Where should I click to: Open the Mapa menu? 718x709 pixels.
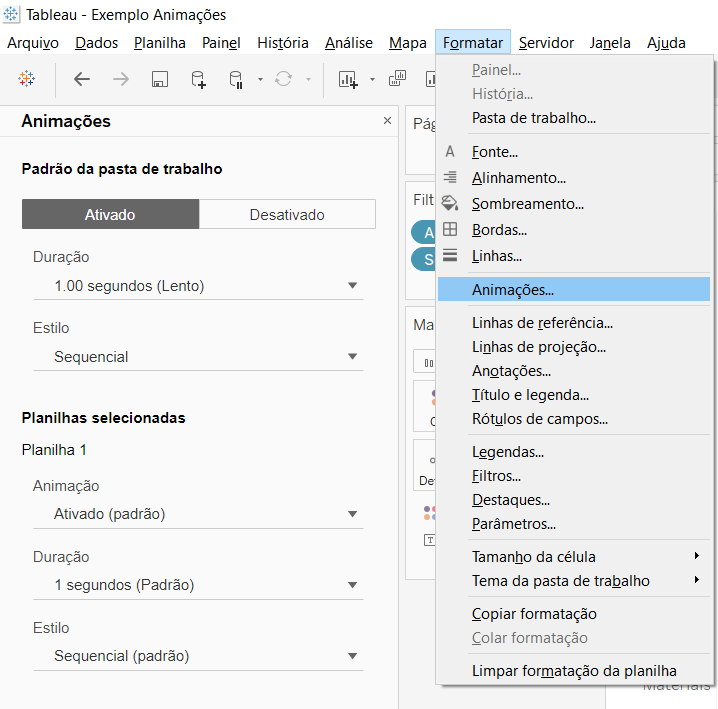pyautogui.click(x=408, y=43)
